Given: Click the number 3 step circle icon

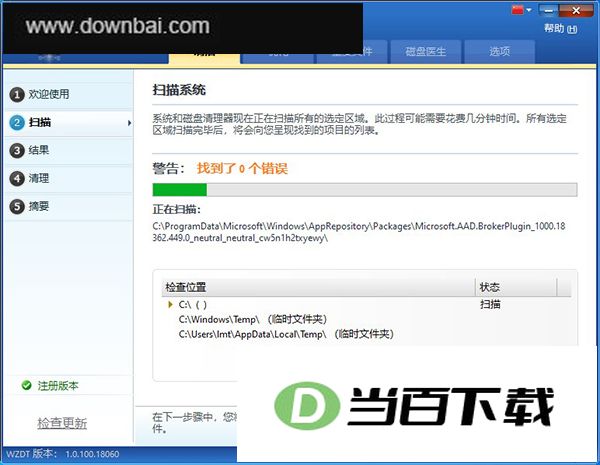Looking at the screenshot, I should pyautogui.click(x=17, y=150).
